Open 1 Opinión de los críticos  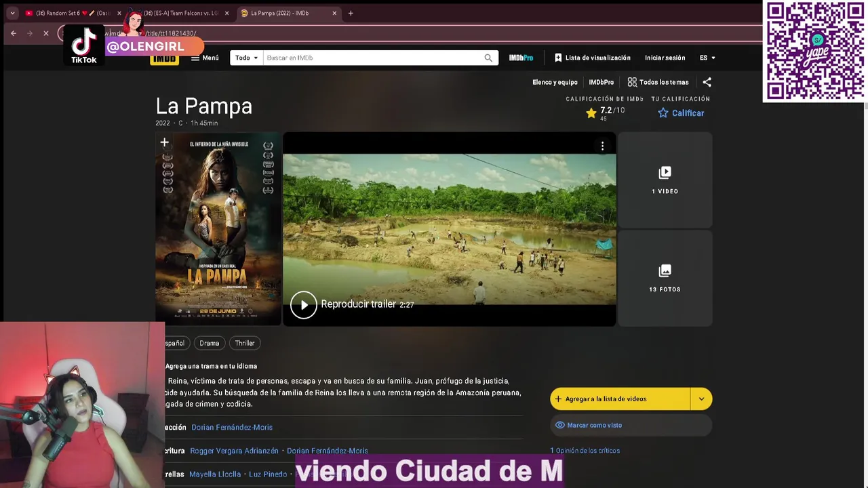[x=585, y=451]
